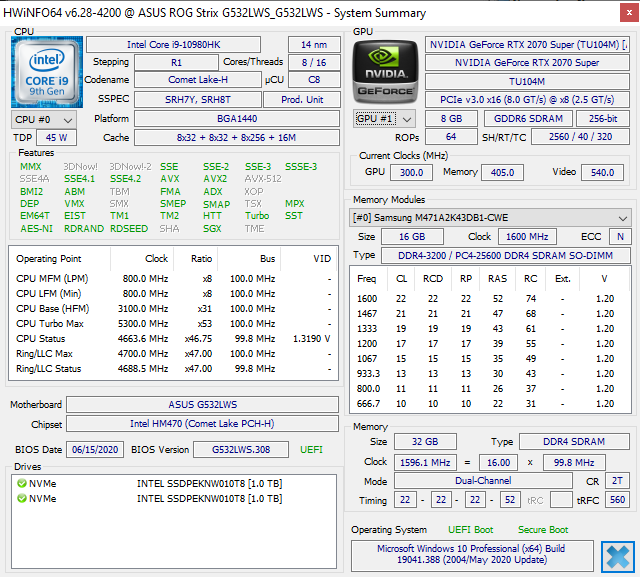Click the BIOS Date 06/15/2020 field
Viewport: 640px width, 577px height.
(x=95, y=450)
